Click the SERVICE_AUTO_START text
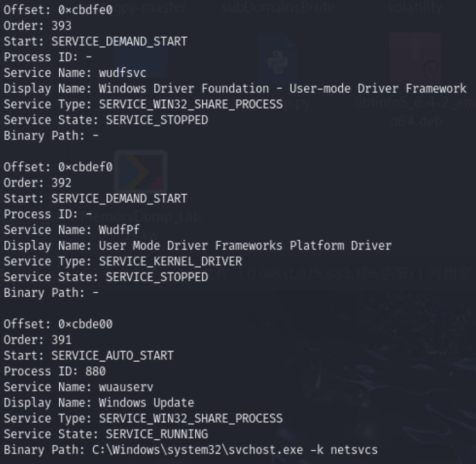 [x=112, y=355]
